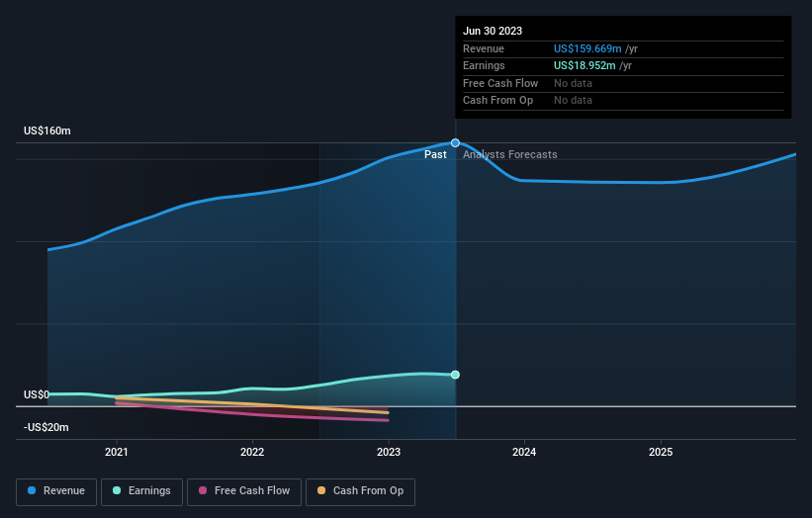
Task: Click the 2025 x-axis label
Action: 661,452
